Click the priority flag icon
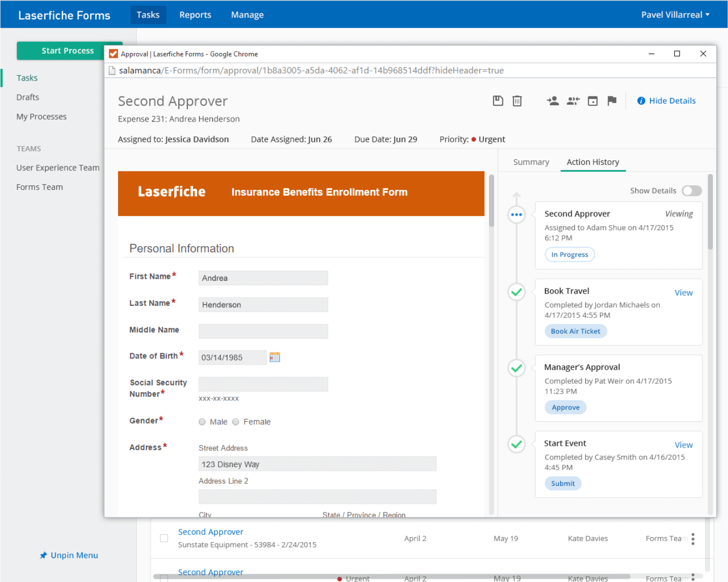 612,101
